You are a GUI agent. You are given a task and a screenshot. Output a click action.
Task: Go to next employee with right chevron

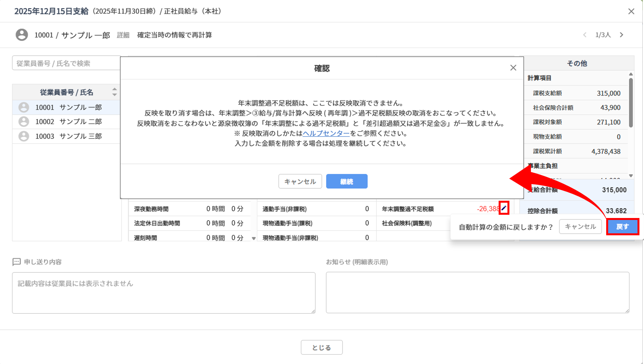tap(622, 35)
